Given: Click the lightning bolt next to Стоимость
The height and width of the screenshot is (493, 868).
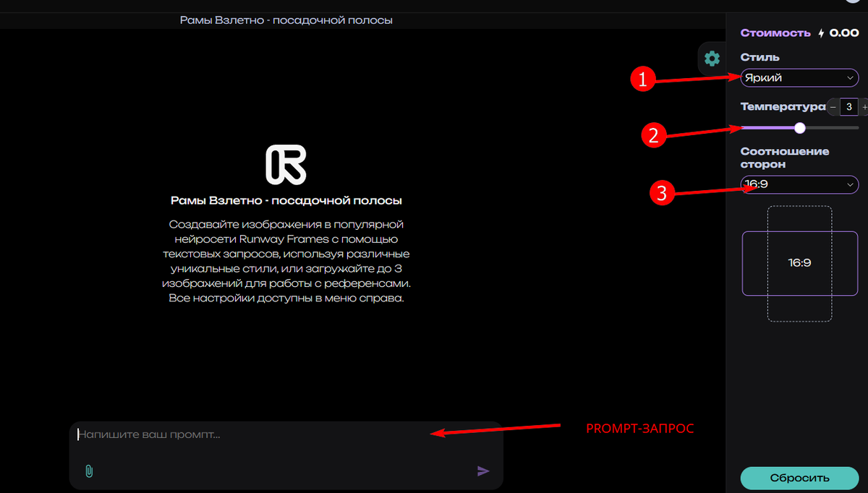Looking at the screenshot, I should (821, 33).
